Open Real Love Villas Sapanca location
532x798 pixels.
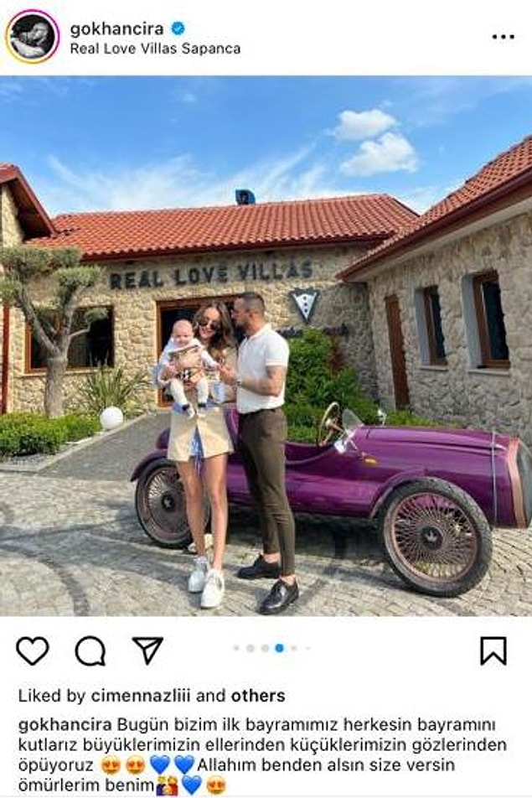155,49
